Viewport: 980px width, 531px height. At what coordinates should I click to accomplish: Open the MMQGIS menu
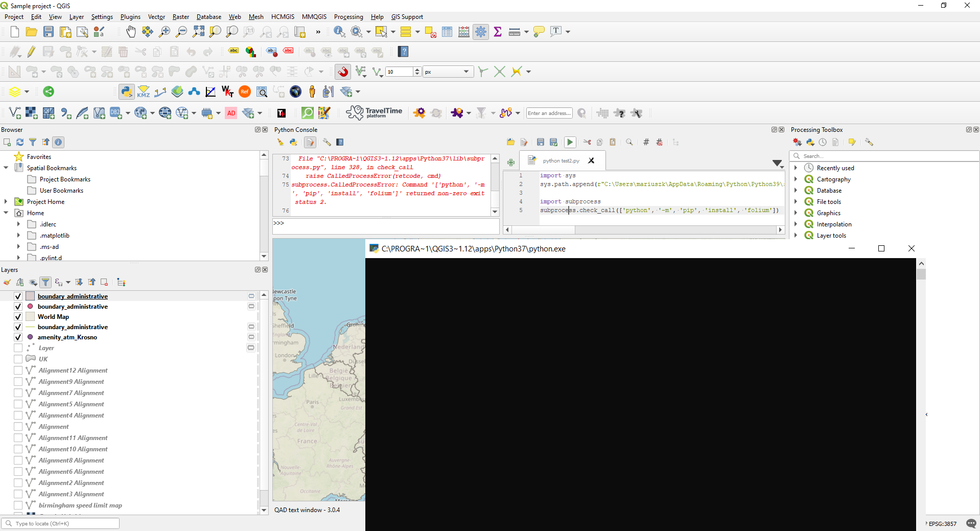click(x=314, y=17)
